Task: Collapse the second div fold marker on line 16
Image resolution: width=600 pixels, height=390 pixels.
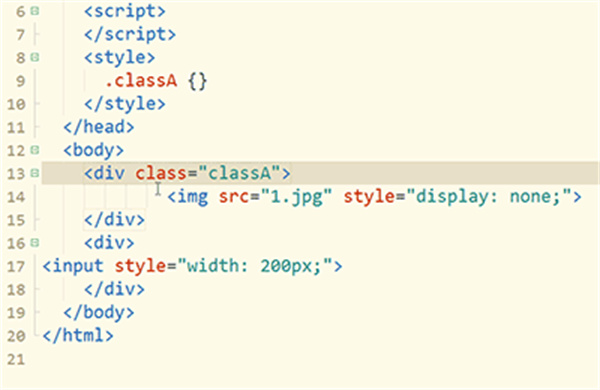Action: pos(34,242)
